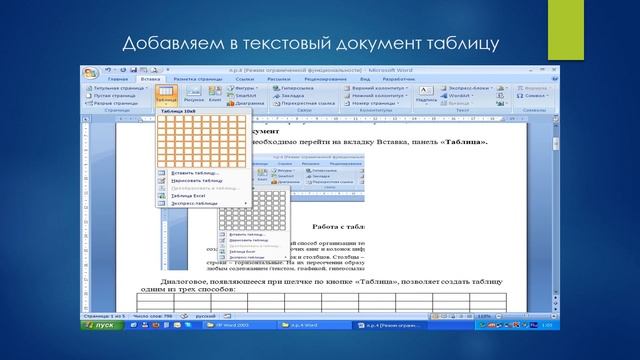Expand the Верхний колонтитул dropdown

tap(376, 88)
